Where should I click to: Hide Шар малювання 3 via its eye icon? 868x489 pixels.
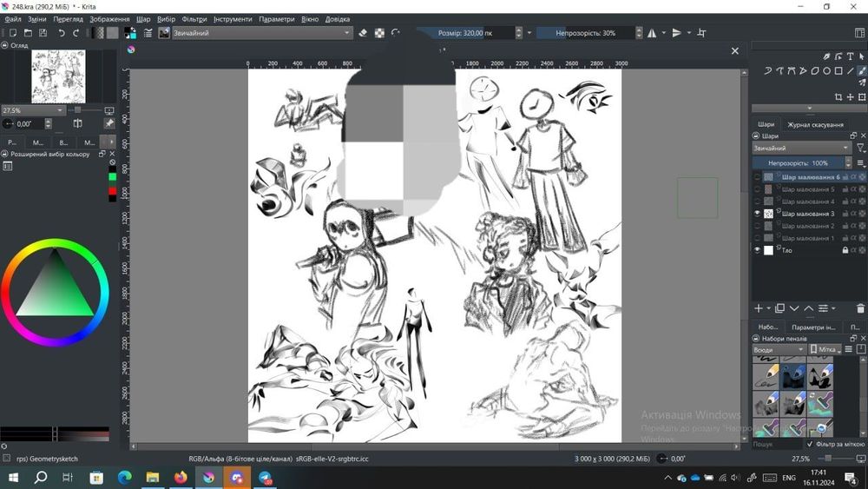(x=757, y=214)
